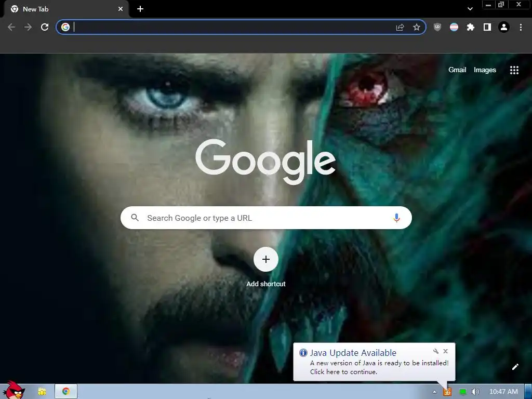532x399 pixels.
Task: Bookmark this tab with the star
Action: tap(417, 27)
